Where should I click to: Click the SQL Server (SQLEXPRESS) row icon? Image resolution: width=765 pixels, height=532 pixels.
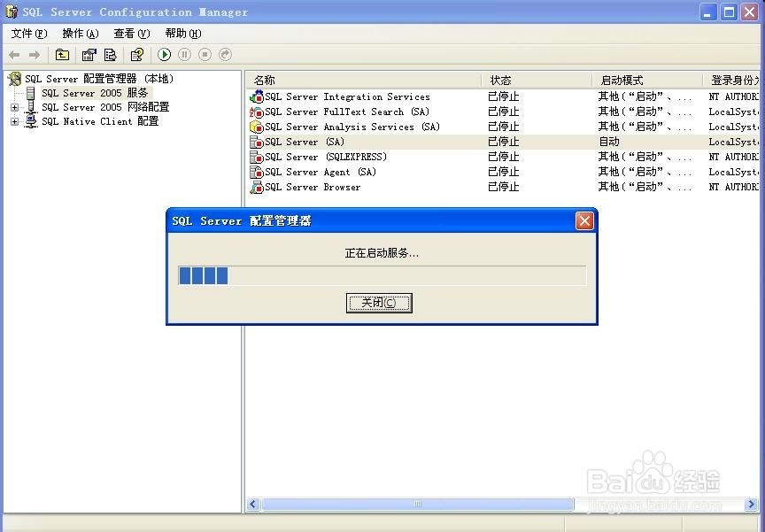pyautogui.click(x=257, y=157)
